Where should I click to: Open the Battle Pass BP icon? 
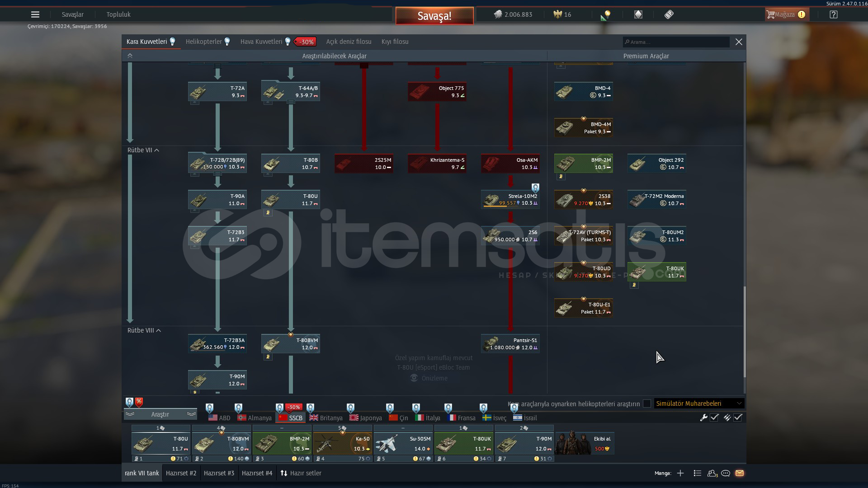point(669,14)
